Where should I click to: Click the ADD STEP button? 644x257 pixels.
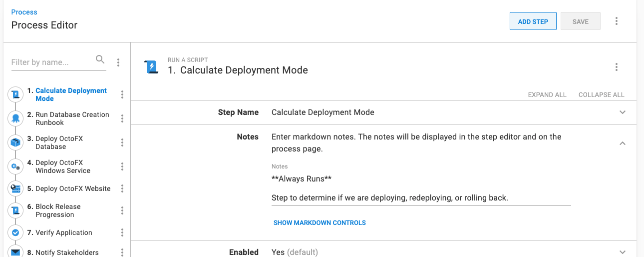pos(533,21)
